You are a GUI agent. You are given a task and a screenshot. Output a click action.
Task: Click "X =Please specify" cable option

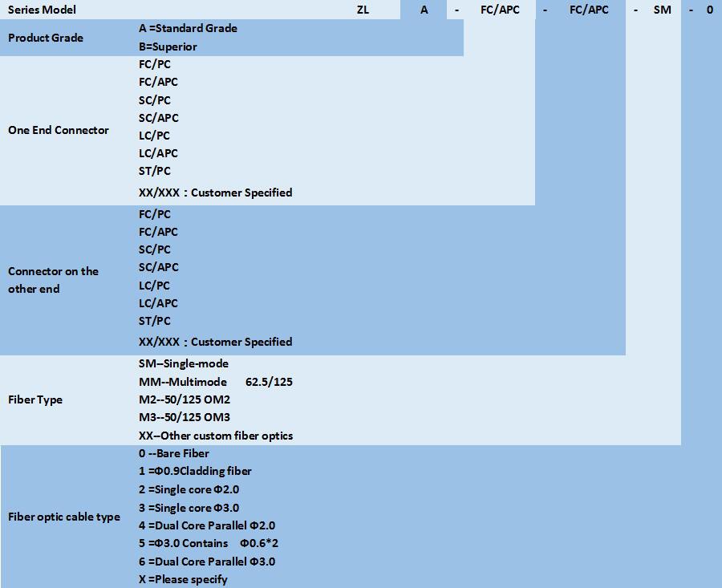click(x=183, y=579)
